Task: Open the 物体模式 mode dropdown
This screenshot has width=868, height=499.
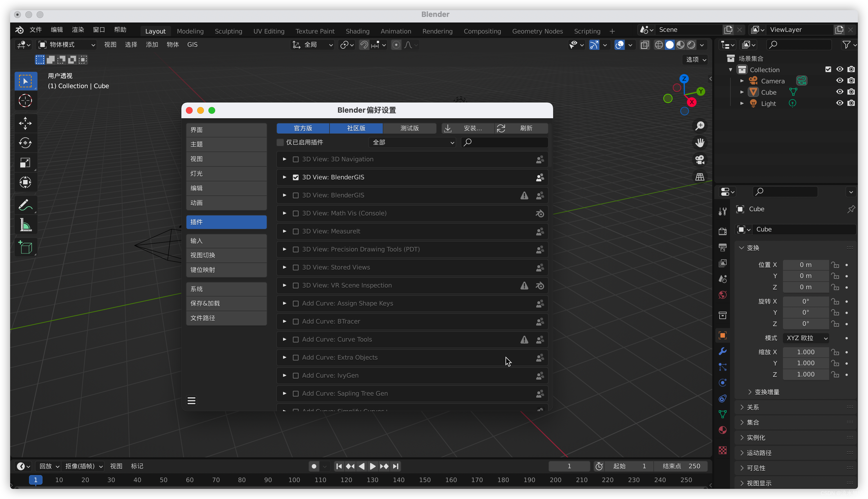Action: pyautogui.click(x=66, y=45)
